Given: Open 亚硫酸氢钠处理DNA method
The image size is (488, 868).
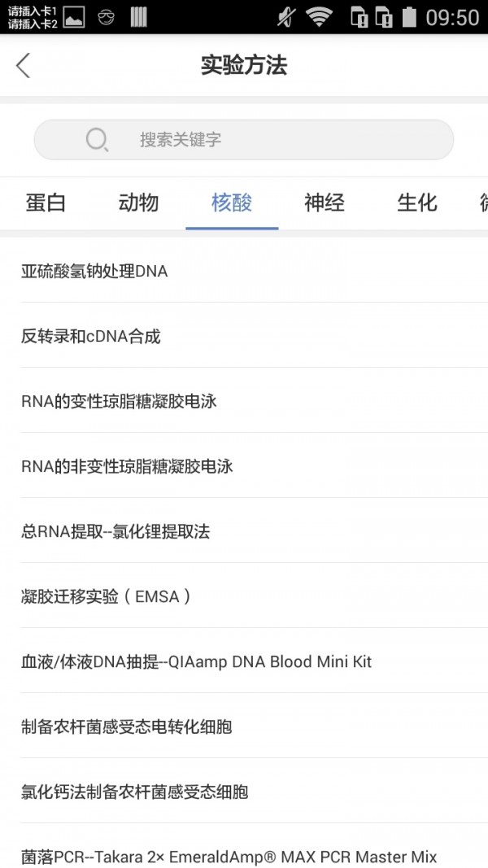Looking at the screenshot, I should 244,271.
